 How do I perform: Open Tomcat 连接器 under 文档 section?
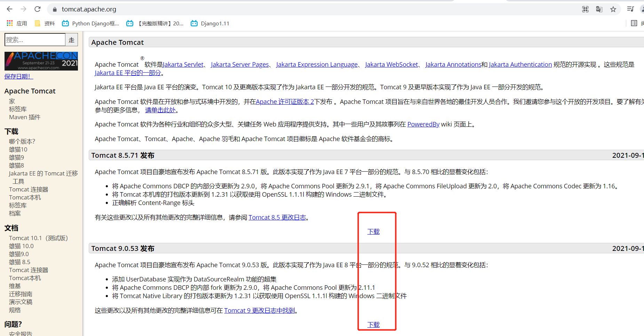[29, 270]
